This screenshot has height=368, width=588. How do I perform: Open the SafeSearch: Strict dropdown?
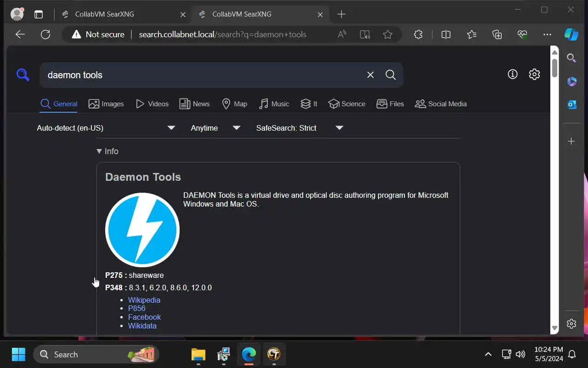(300, 128)
